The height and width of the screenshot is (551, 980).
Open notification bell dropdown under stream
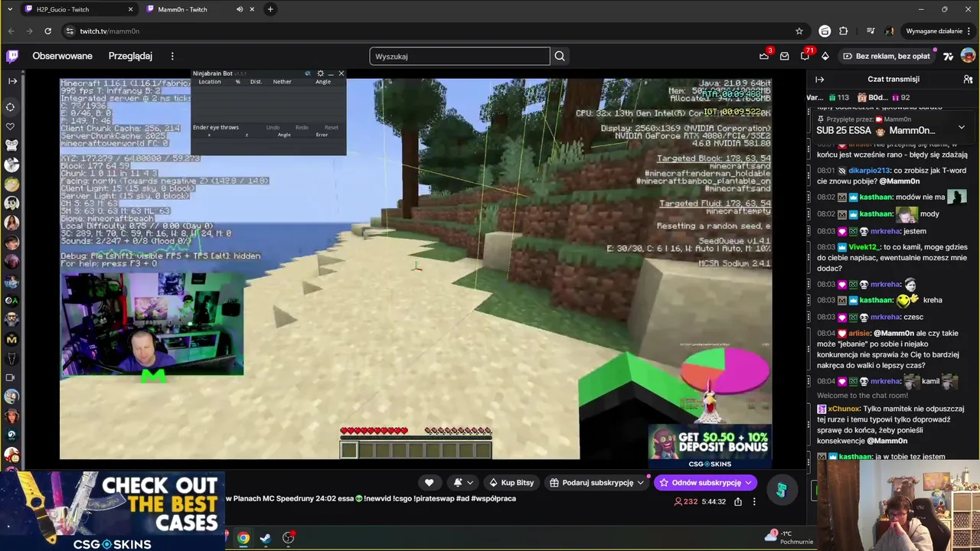point(463,482)
